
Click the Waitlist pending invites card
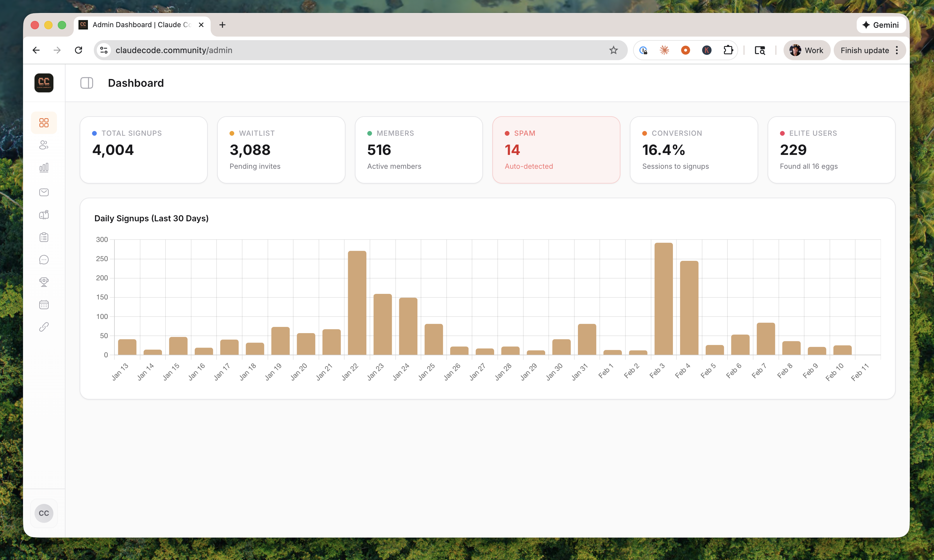(x=281, y=150)
